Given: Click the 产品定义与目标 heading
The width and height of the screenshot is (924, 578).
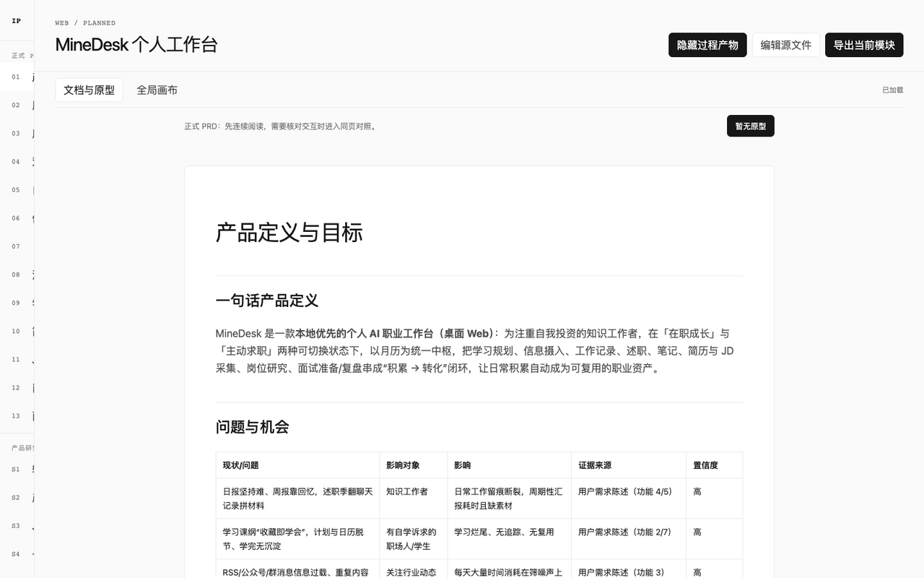Looking at the screenshot, I should pyautogui.click(x=289, y=233).
